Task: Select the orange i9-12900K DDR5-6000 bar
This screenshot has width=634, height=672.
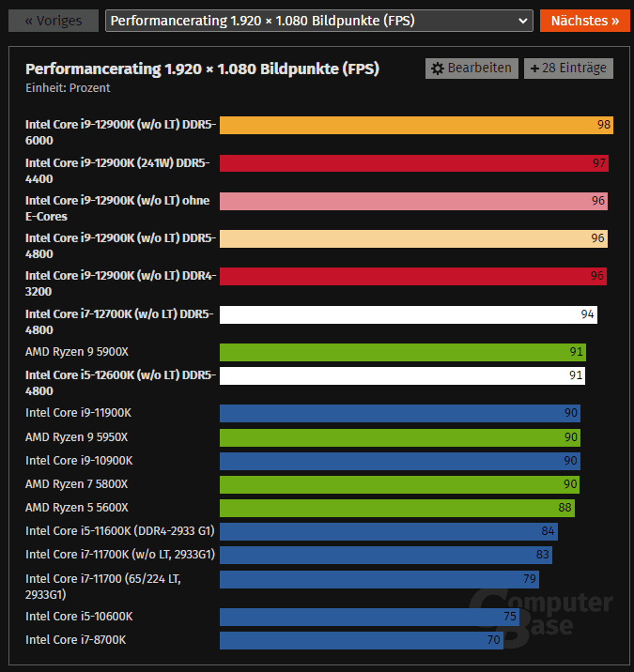Action: (x=416, y=125)
